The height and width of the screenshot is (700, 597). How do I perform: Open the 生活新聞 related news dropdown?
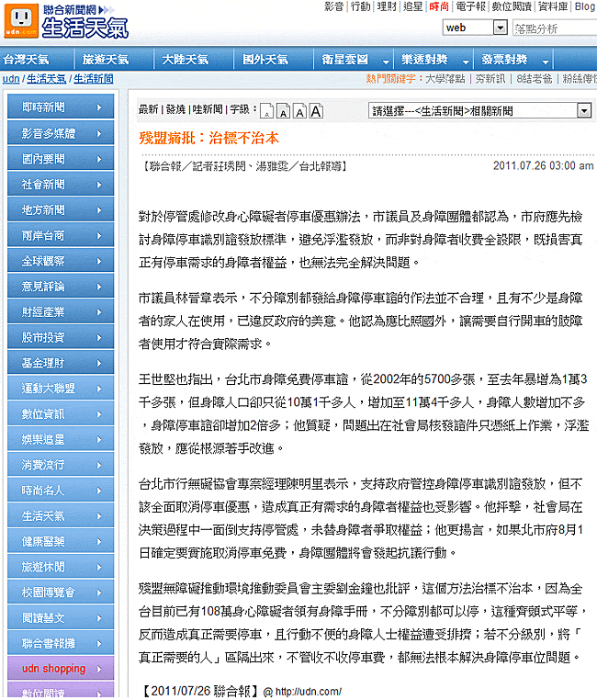584,110
